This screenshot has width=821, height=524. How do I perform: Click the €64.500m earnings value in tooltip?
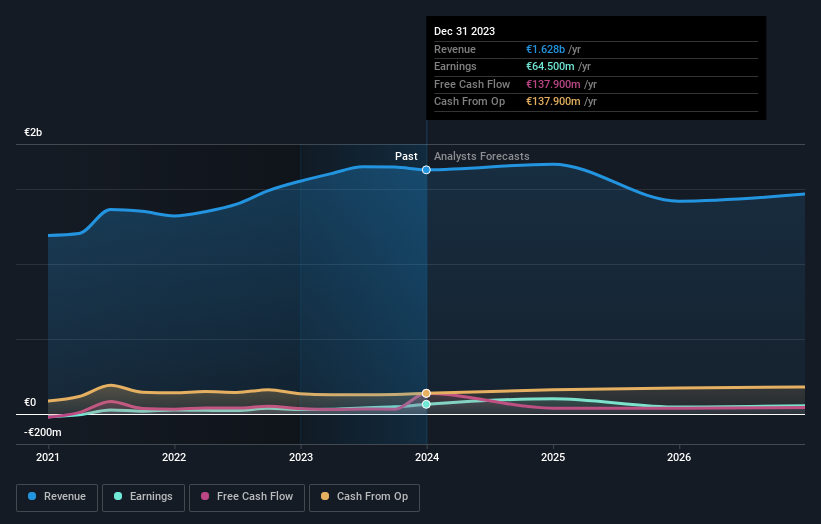550,66
